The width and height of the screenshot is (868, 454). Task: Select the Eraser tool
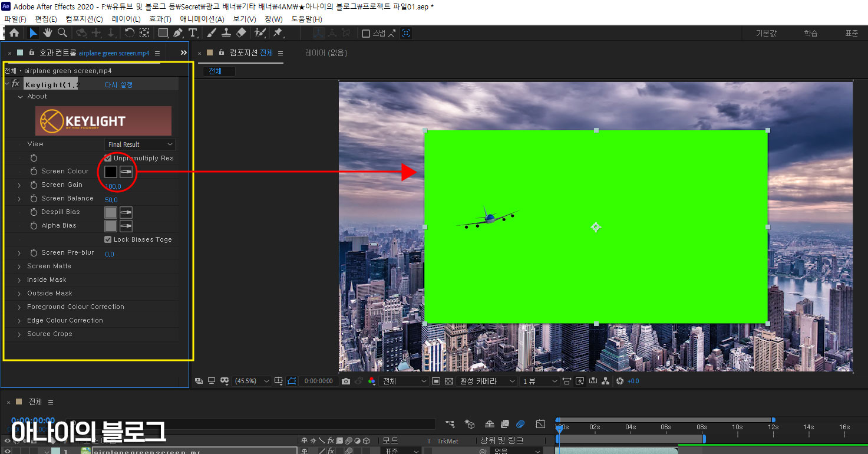(x=241, y=33)
